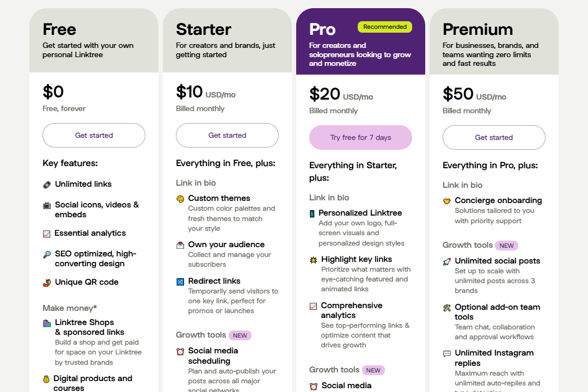Click the Redirect links arrows icon
This screenshot has width=588, height=392.
[x=180, y=281]
